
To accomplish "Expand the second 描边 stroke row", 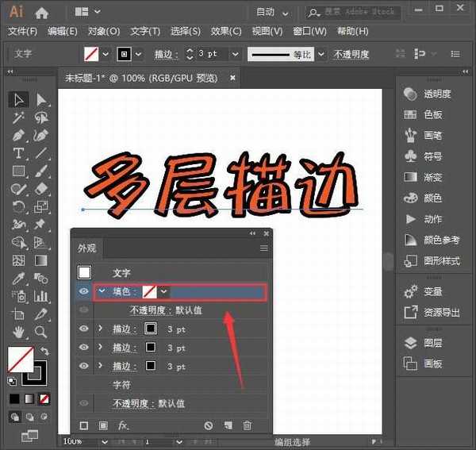I will pyautogui.click(x=101, y=347).
